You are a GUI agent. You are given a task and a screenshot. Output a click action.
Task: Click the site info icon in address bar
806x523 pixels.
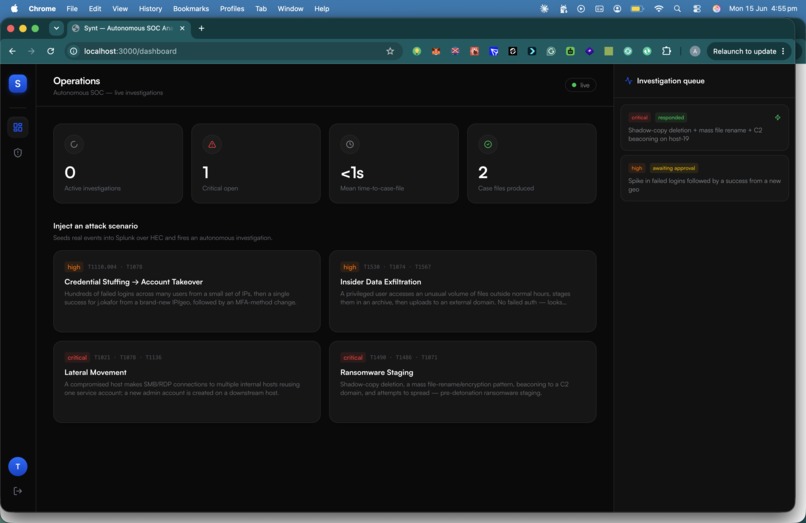point(74,51)
